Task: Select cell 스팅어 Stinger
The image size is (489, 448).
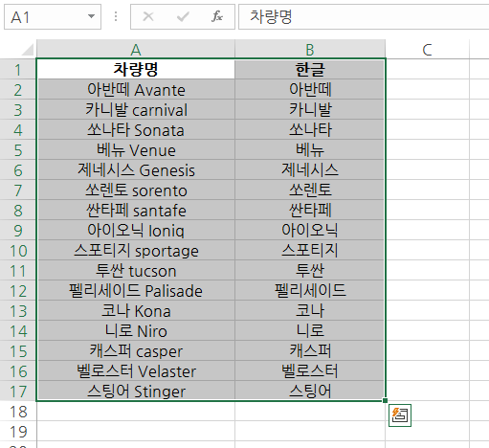Action: pyautogui.click(x=136, y=391)
